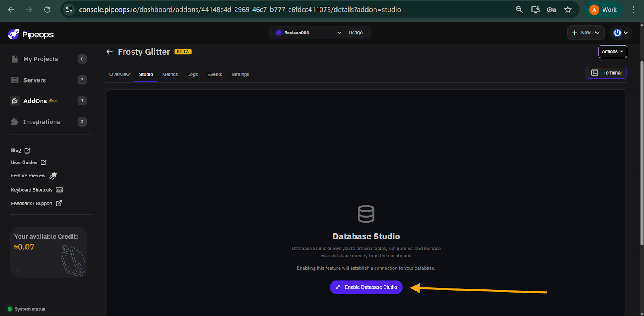Switch to the Overview tab

click(x=120, y=75)
